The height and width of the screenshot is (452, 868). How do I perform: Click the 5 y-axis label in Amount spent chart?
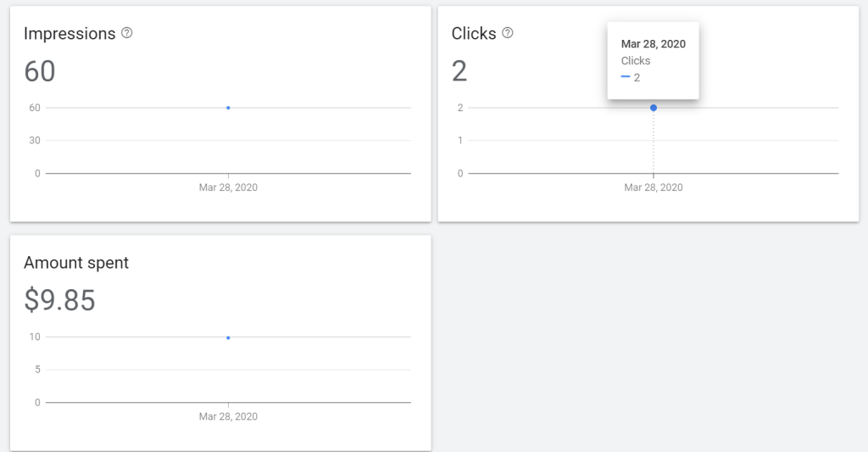(x=37, y=370)
